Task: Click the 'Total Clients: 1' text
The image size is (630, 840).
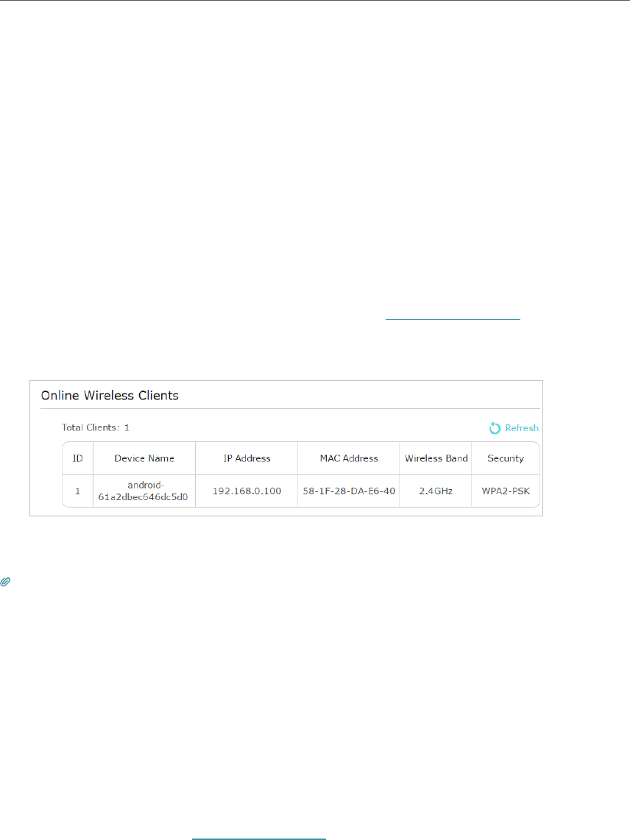Action: point(96,427)
